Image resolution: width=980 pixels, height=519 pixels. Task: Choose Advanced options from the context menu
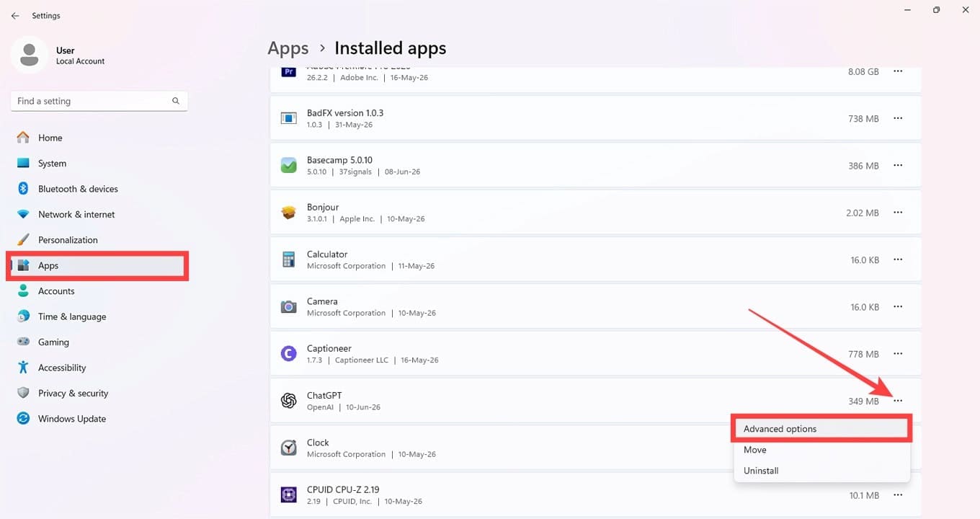point(821,429)
